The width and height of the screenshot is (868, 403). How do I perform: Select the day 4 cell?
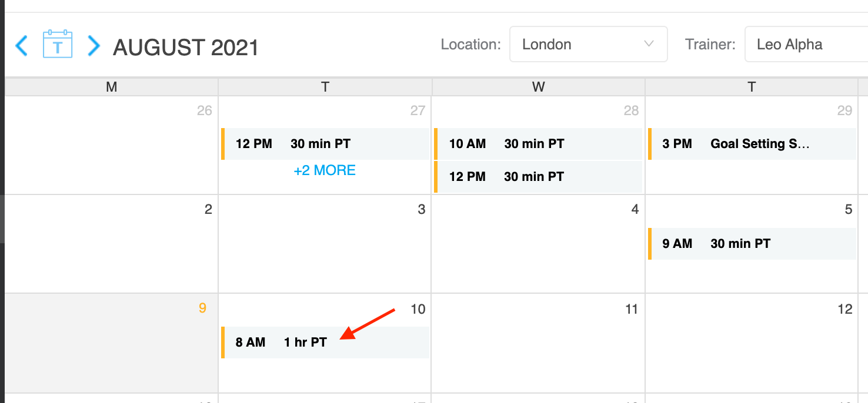[x=538, y=244]
